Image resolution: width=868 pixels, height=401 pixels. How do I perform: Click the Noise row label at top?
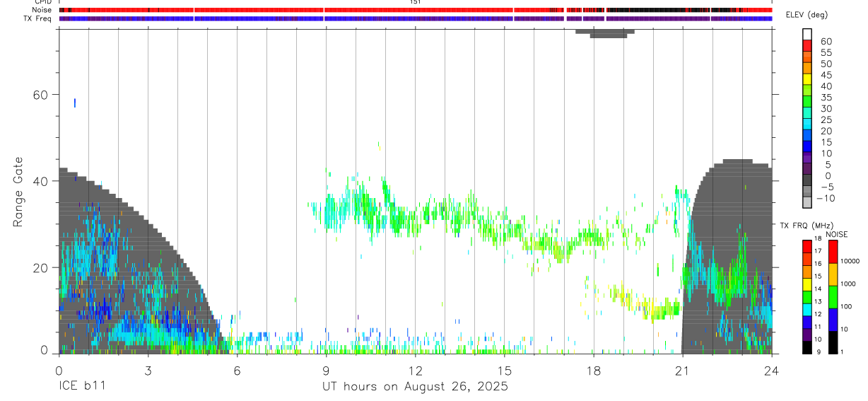tap(42, 10)
